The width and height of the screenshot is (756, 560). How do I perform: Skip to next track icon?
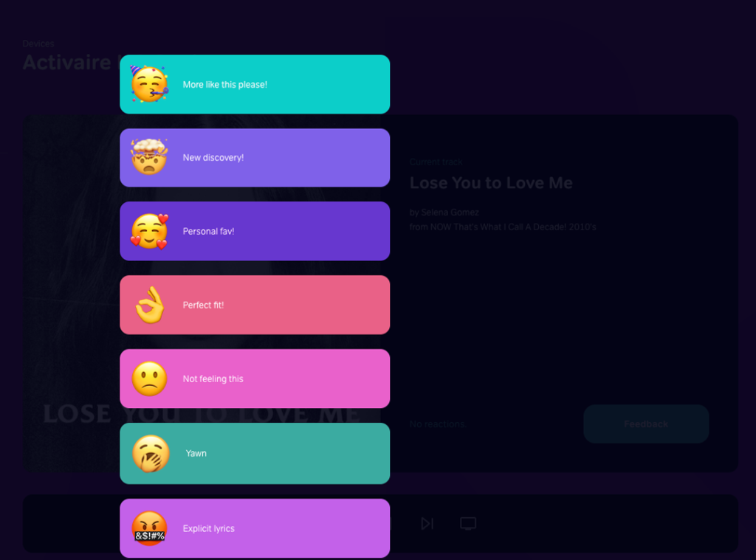pyautogui.click(x=427, y=524)
